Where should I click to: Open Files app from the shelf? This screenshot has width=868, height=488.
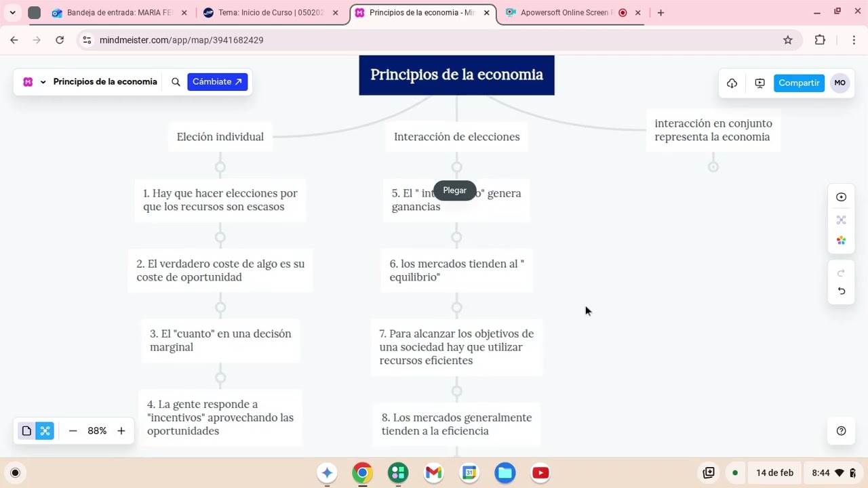(505, 473)
